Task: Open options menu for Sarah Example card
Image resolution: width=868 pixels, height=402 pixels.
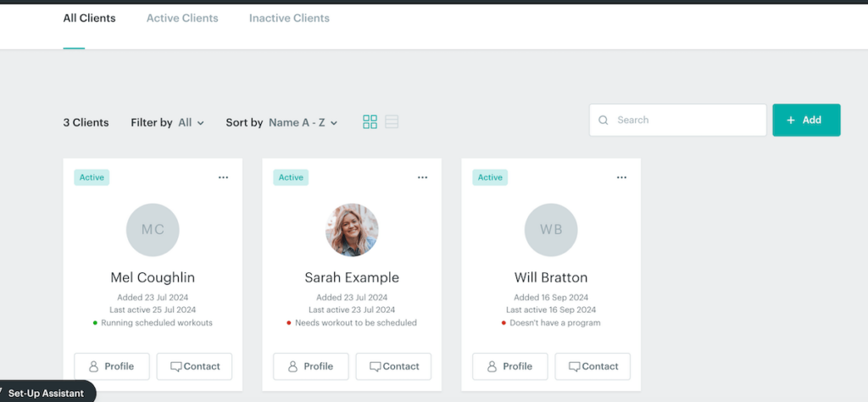Action: point(422,177)
